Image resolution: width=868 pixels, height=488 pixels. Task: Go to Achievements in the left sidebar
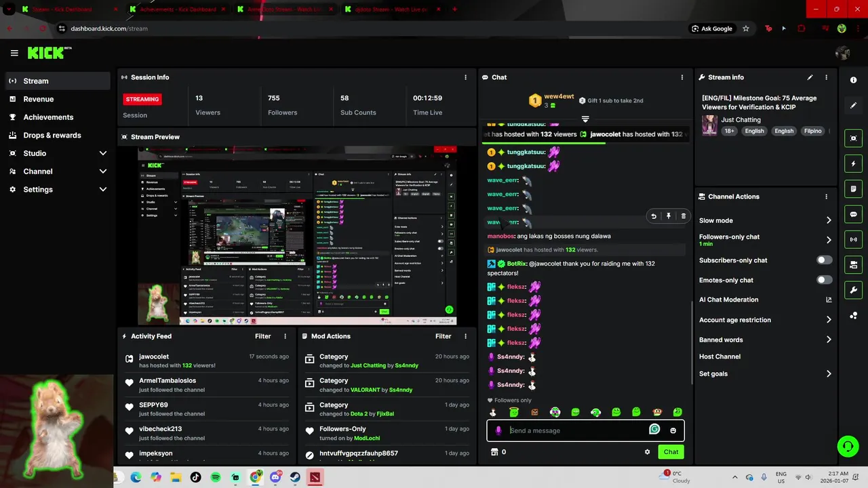(58, 117)
